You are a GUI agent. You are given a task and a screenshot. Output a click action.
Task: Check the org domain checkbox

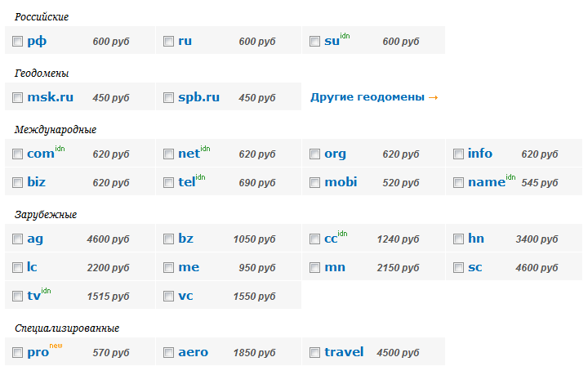tap(315, 154)
